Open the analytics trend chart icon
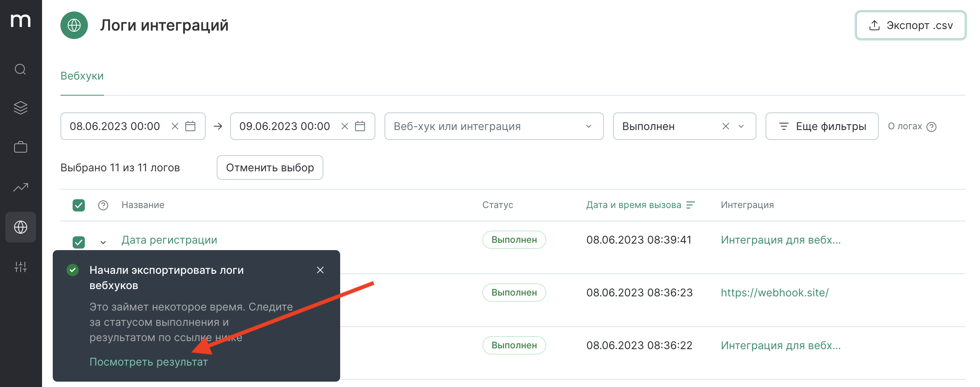 pyautogui.click(x=20, y=187)
